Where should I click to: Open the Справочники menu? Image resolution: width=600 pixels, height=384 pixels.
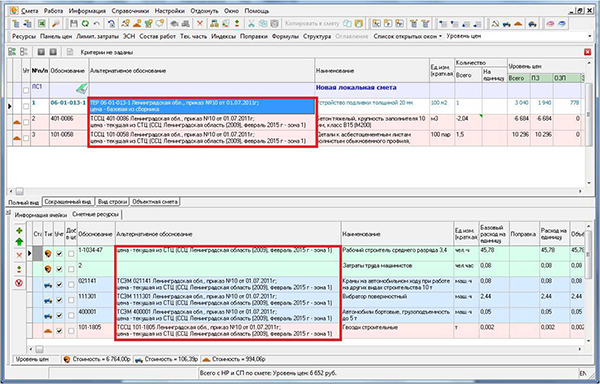coord(131,11)
